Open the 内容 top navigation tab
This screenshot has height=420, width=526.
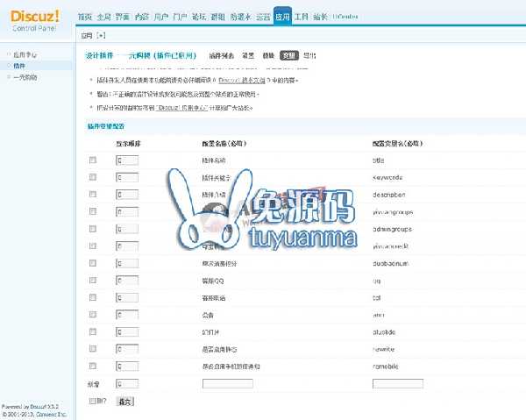click(141, 17)
